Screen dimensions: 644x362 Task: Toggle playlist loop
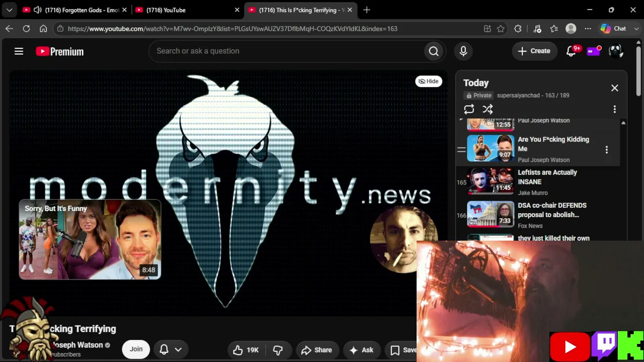[469, 109]
